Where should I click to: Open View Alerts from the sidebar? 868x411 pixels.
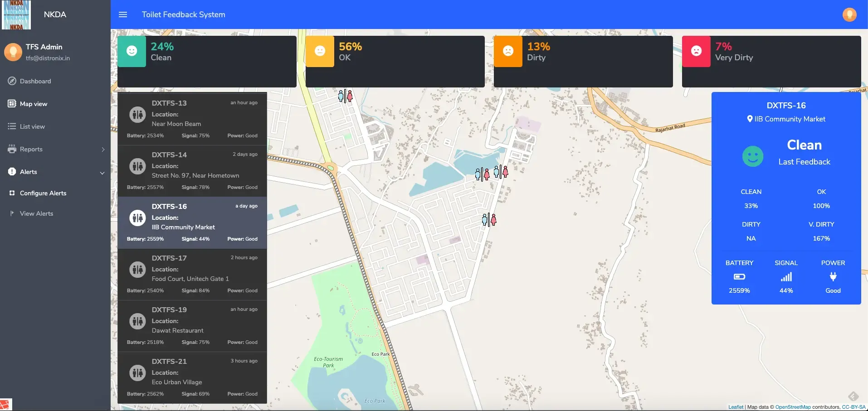[36, 213]
